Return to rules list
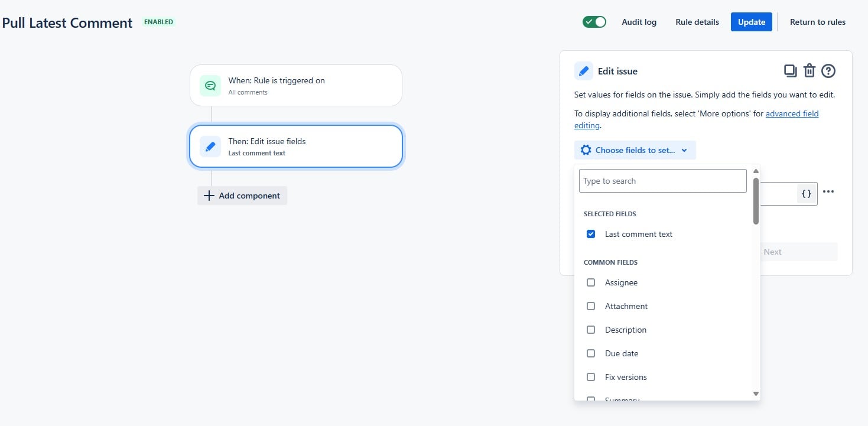The height and width of the screenshot is (426, 868). tap(818, 22)
